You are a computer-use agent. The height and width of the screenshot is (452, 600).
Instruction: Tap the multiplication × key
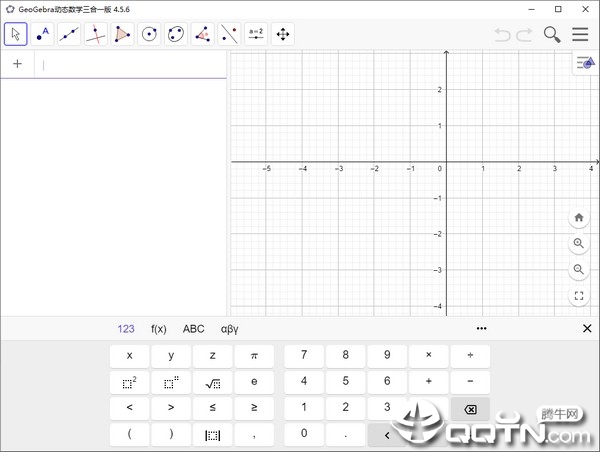point(429,356)
